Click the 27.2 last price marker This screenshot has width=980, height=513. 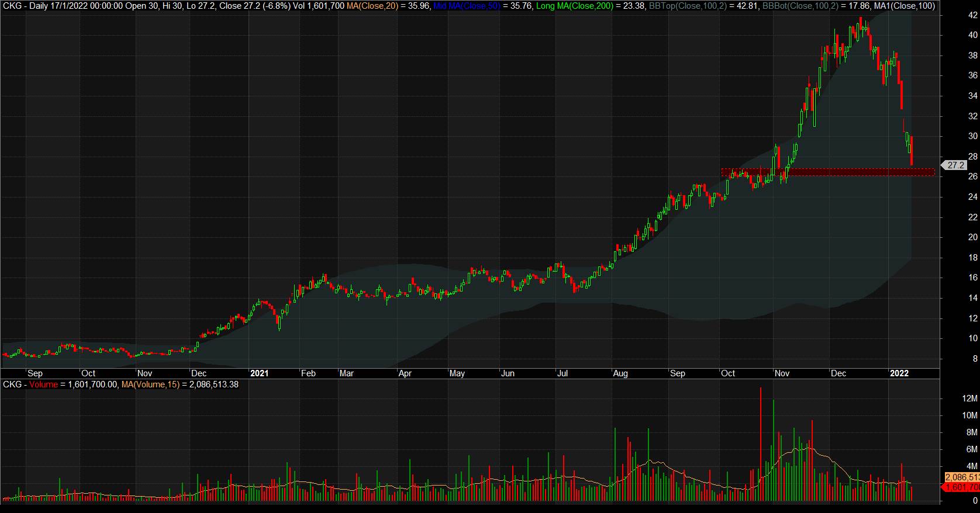953,165
